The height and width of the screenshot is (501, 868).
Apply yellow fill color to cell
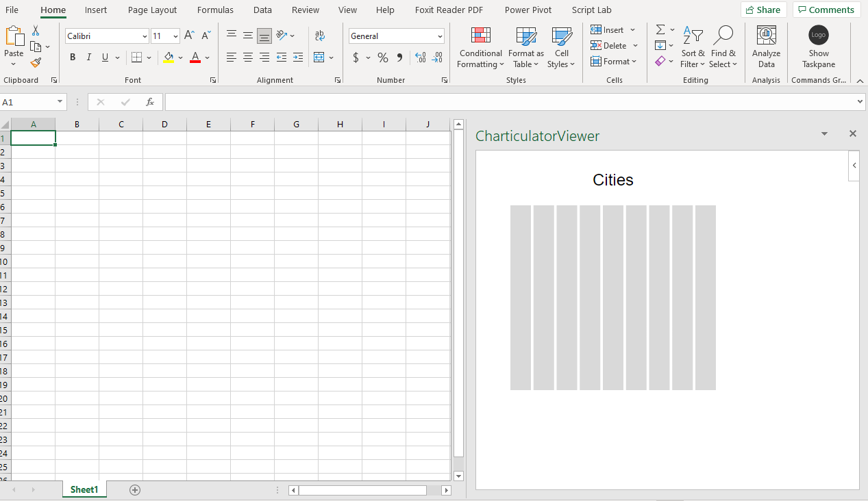pos(169,57)
